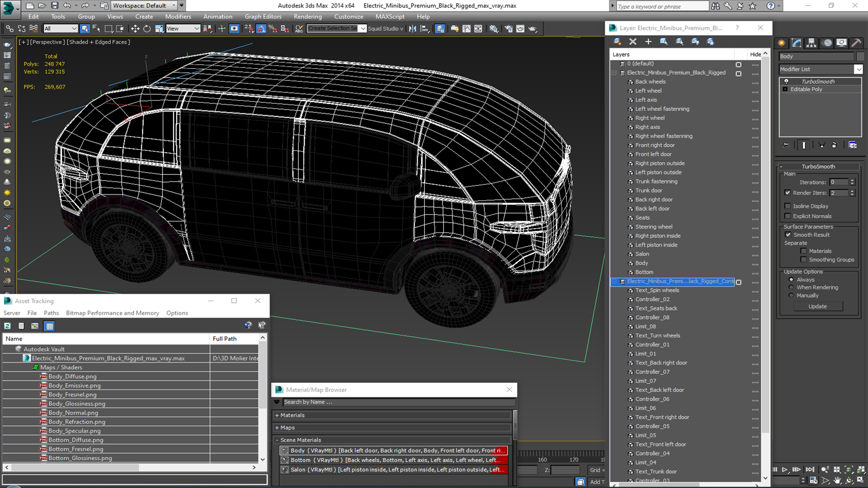Click Configure Modifier Sets icon
The width and height of the screenshot is (868, 488).
(x=853, y=145)
